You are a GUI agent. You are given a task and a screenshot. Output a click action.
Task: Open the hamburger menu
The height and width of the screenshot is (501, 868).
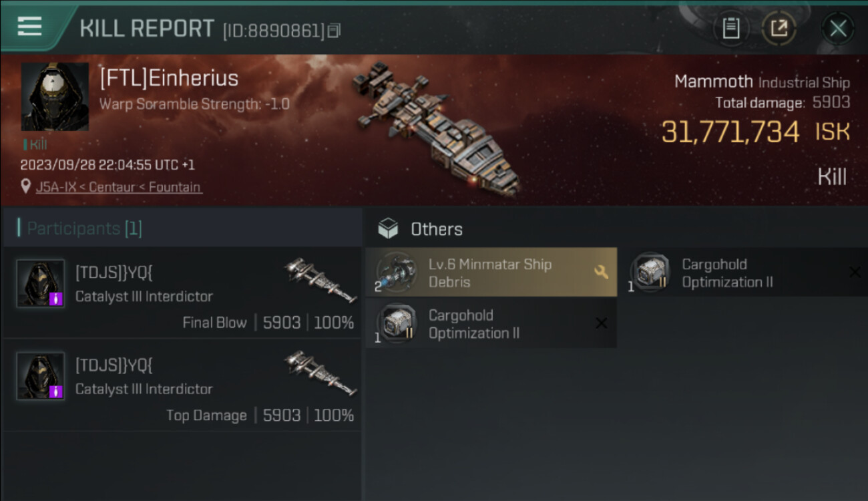point(29,27)
